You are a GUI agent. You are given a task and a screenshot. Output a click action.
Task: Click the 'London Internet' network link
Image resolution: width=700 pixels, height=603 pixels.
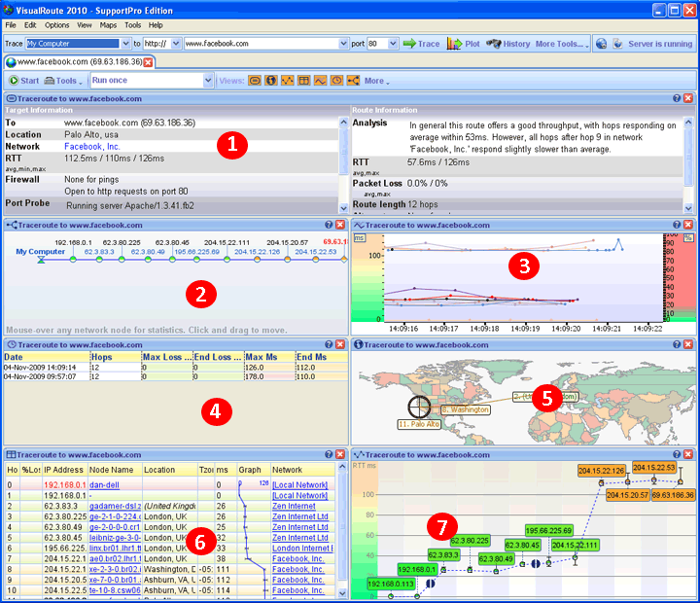click(x=302, y=549)
